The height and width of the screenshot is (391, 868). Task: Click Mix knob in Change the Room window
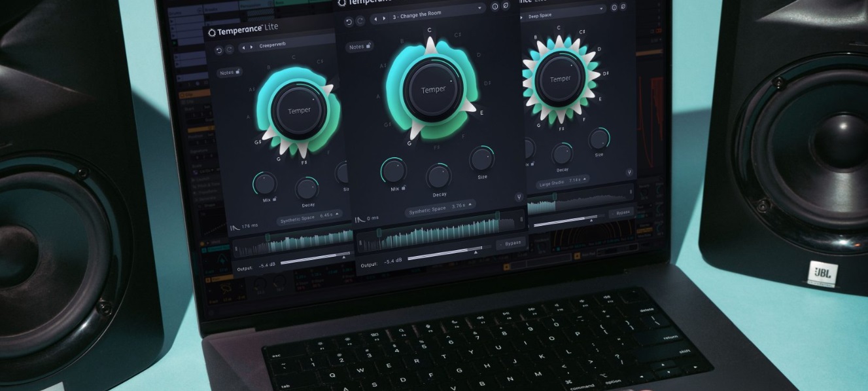(x=394, y=170)
